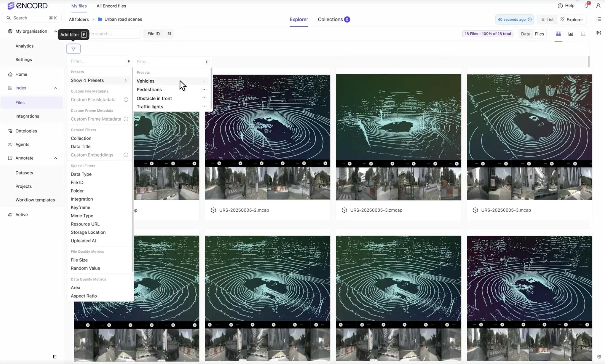Choose the Uploaded At filter
The width and height of the screenshot is (605, 364).
click(x=83, y=241)
